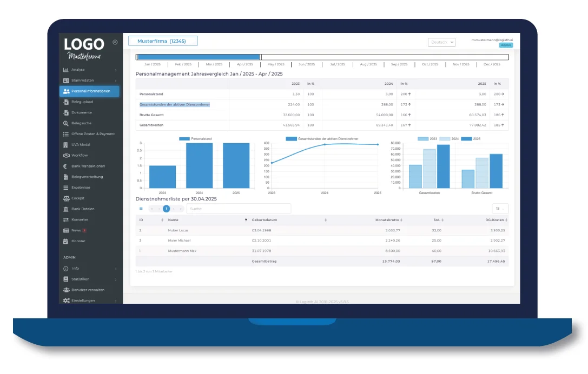This screenshot has height=374, width=588.
Task: Open the Workflow menu entry
Action: tap(89, 156)
